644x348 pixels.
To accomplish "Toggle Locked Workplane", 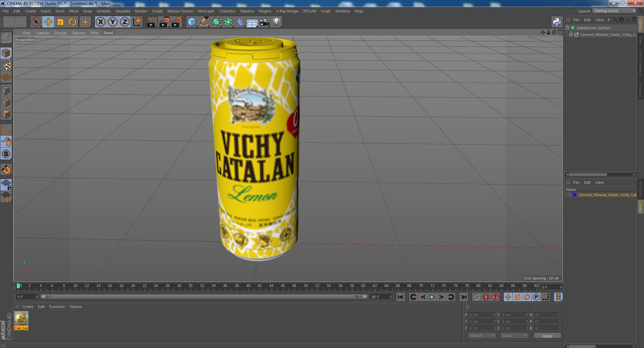I will click(6, 184).
